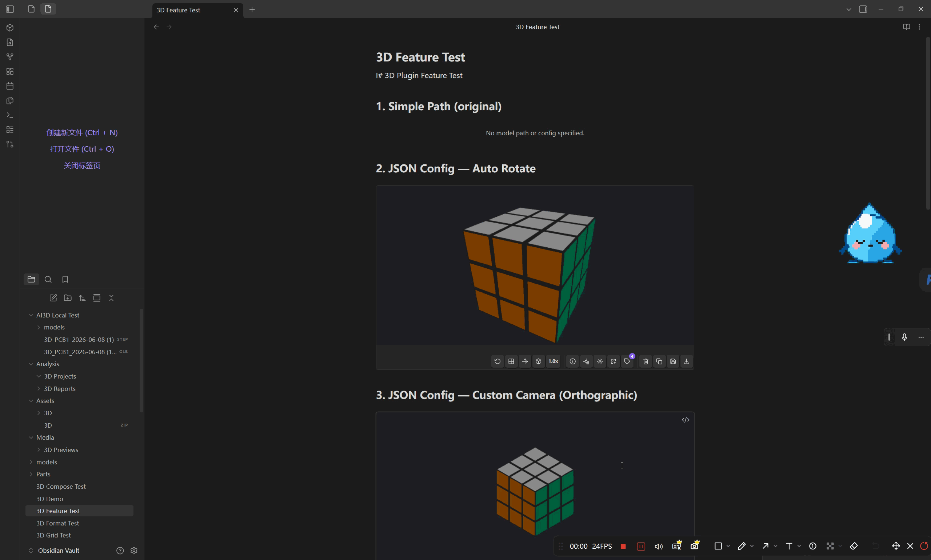
Task: Toggle the grid in the 3D viewer
Action: 511,361
